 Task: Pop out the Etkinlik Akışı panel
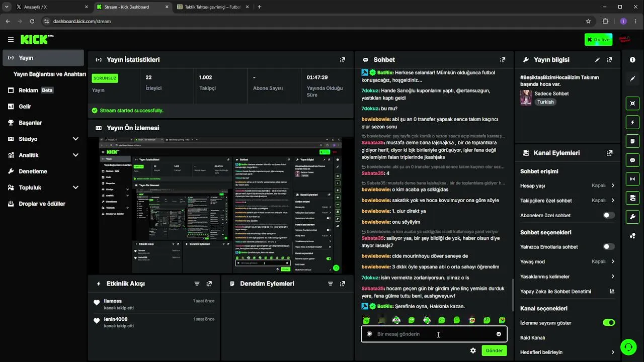point(209,284)
